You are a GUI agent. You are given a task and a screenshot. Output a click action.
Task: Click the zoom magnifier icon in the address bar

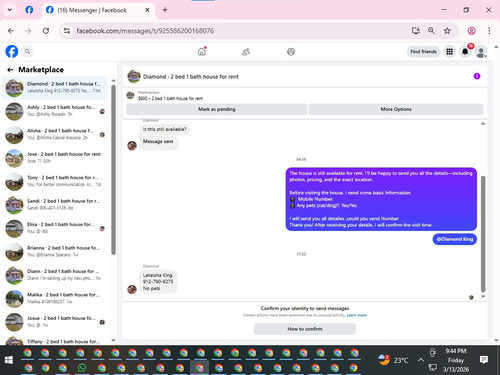[431, 31]
